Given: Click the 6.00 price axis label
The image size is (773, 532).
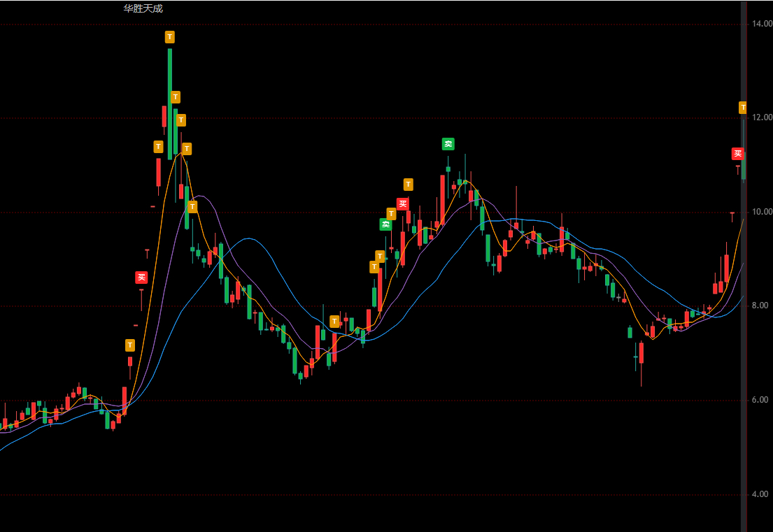Looking at the screenshot, I should [760, 400].
